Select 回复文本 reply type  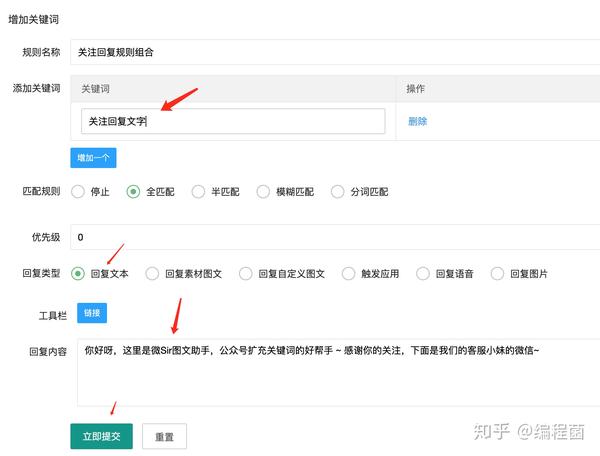click(x=78, y=274)
